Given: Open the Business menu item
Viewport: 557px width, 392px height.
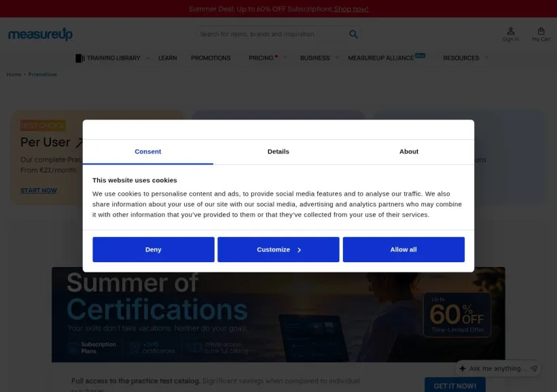Looking at the screenshot, I should point(315,58).
